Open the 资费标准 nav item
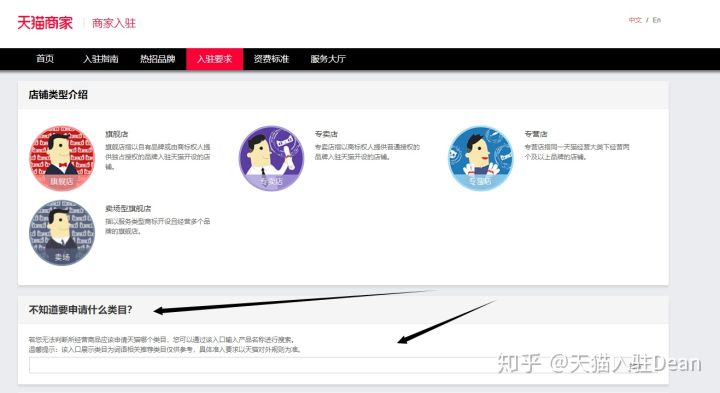Screen dimensions: 720x393 pos(271,59)
